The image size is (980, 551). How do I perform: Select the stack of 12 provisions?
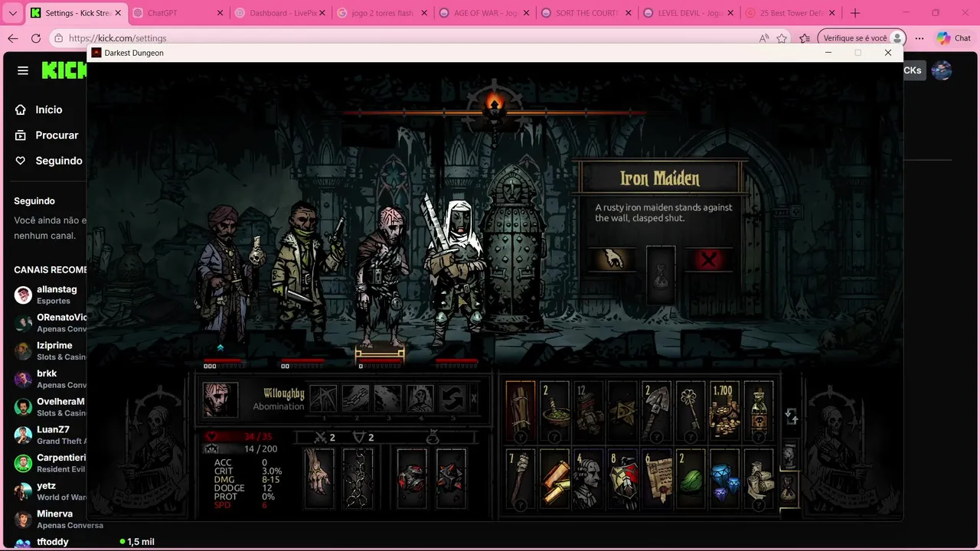pyautogui.click(x=589, y=412)
